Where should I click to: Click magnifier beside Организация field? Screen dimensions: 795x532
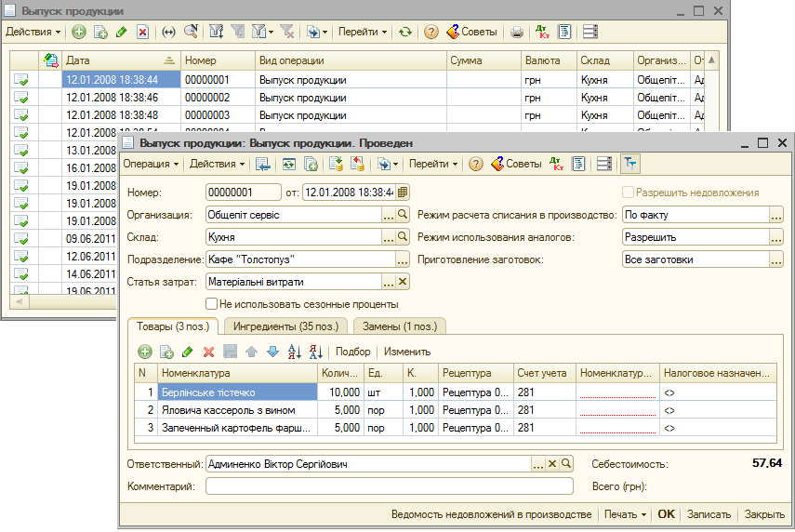403,215
